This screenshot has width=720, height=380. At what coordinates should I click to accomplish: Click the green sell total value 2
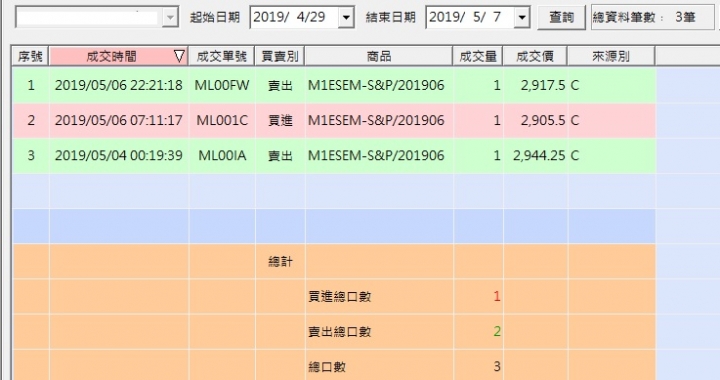(496, 331)
